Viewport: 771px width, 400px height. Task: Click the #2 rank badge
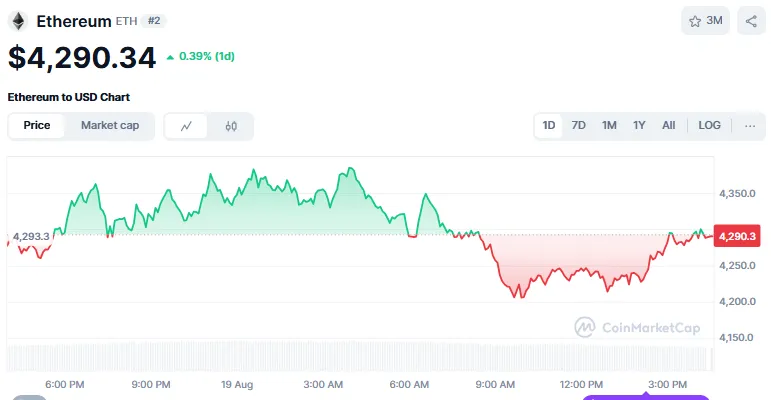(x=154, y=21)
